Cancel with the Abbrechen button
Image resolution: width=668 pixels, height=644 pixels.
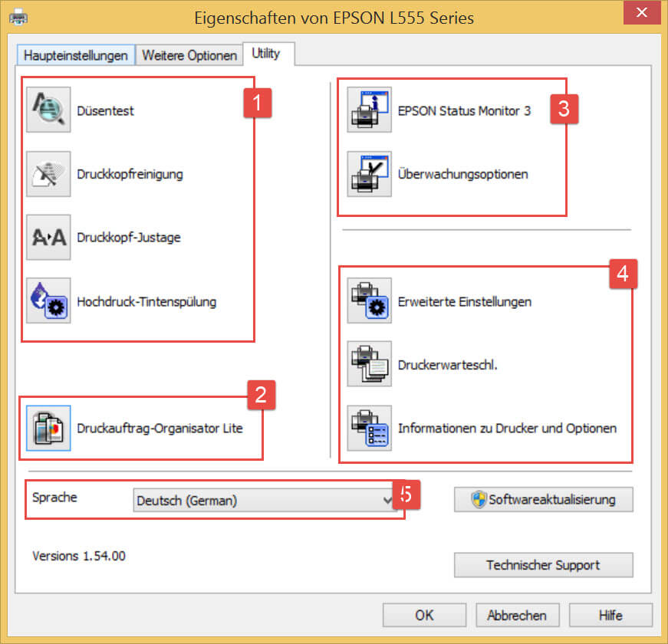(517, 615)
